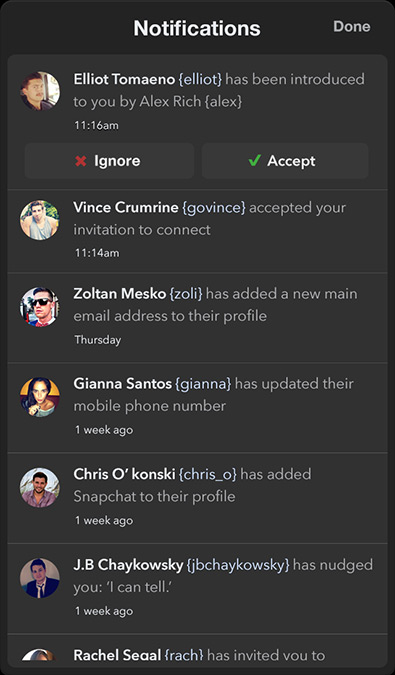
Task: Accept Elliot Tomaeno's introduction
Action: point(285,161)
